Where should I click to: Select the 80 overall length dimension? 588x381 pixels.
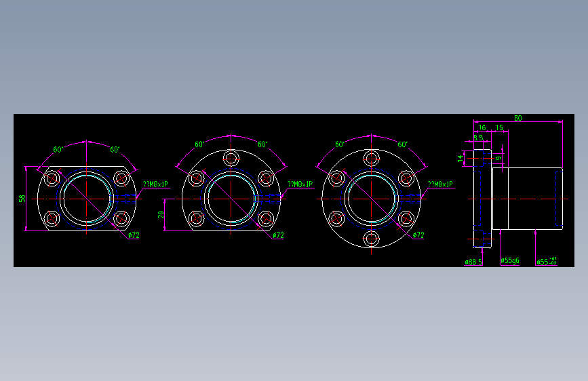(518, 118)
